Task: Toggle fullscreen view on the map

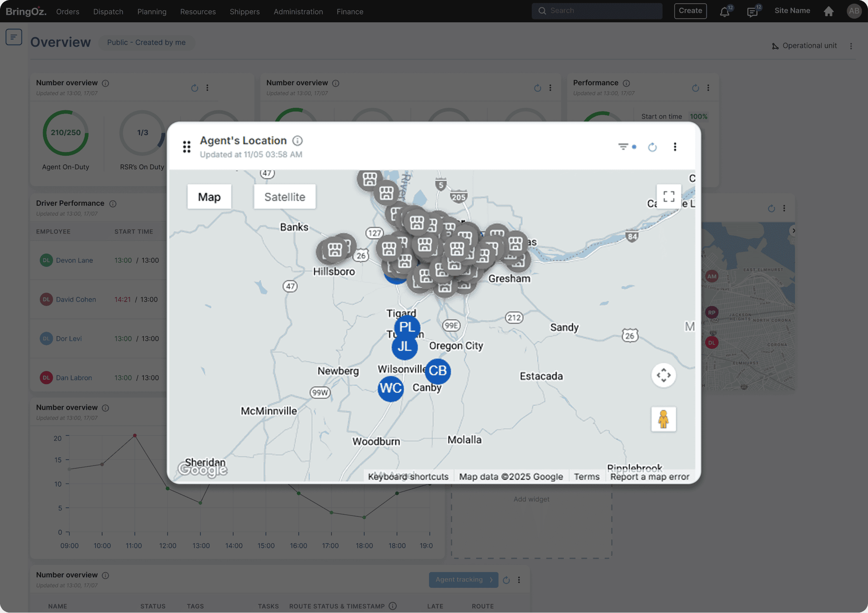Action: pyautogui.click(x=669, y=196)
